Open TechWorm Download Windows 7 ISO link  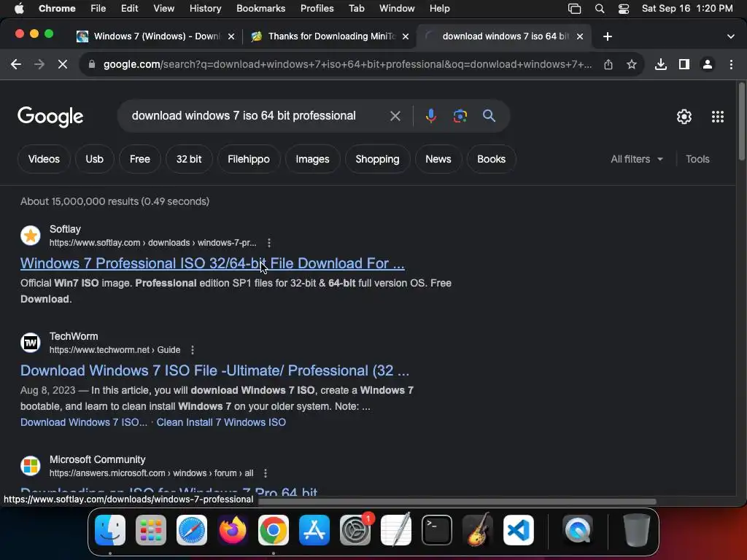(215, 370)
